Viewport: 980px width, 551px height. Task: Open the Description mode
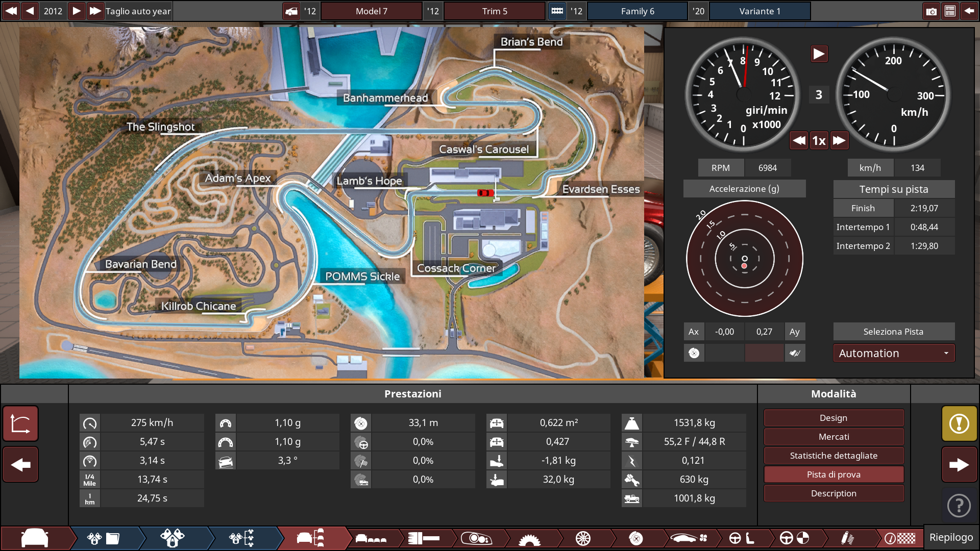pyautogui.click(x=834, y=493)
